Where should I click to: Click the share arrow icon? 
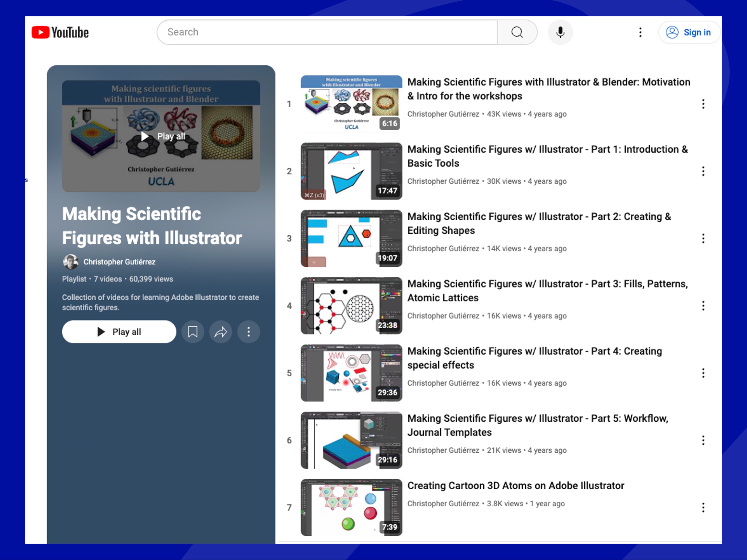(x=221, y=332)
